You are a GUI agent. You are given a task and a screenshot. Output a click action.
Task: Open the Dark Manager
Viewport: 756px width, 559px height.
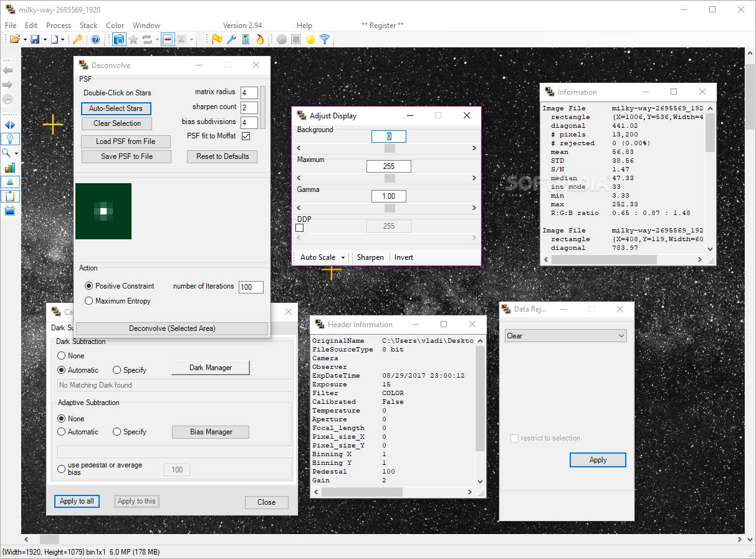211,368
